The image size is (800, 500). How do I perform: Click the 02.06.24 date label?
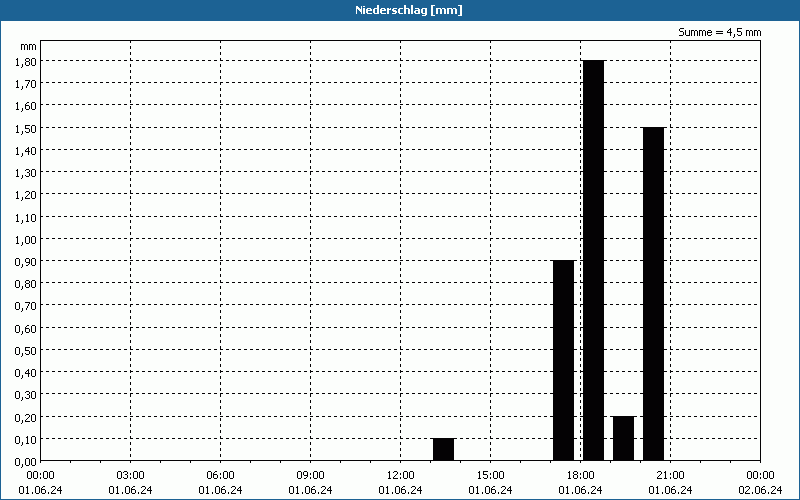point(760,490)
